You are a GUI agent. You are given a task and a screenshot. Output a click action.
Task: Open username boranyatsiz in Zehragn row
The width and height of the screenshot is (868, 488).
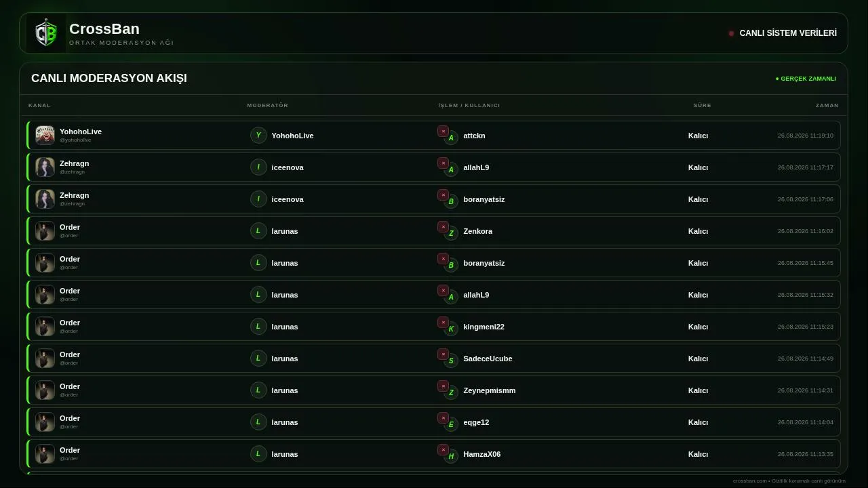coord(484,199)
